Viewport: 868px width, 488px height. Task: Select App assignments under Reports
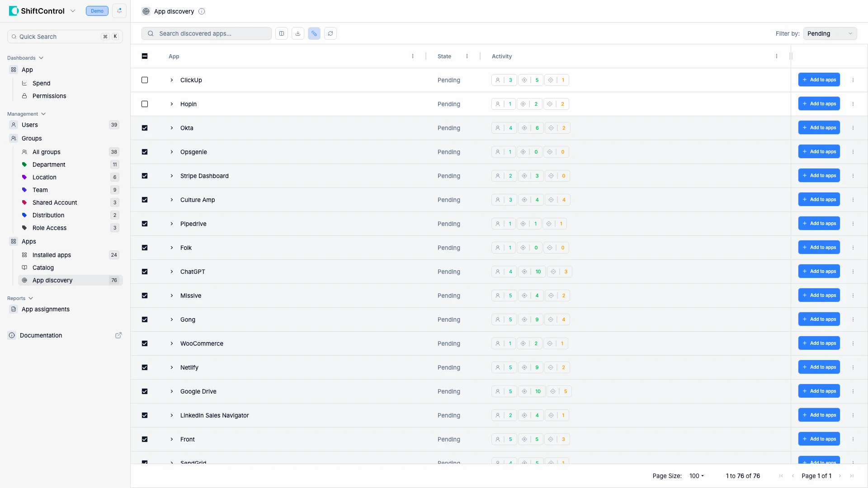click(46, 309)
